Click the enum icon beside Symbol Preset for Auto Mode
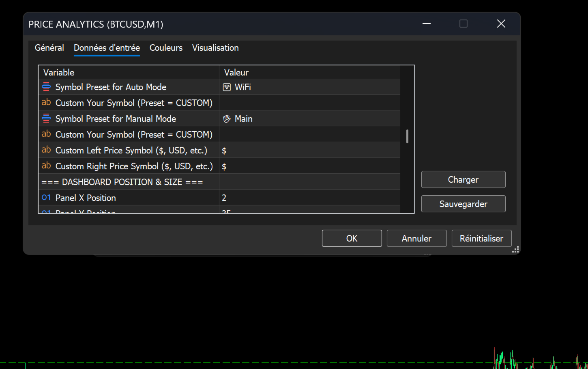The width and height of the screenshot is (588, 369). click(x=46, y=86)
